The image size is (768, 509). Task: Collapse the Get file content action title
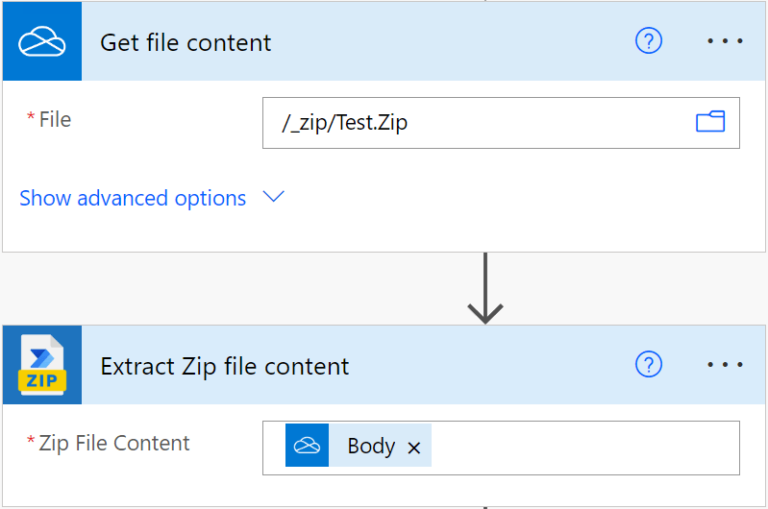click(185, 43)
